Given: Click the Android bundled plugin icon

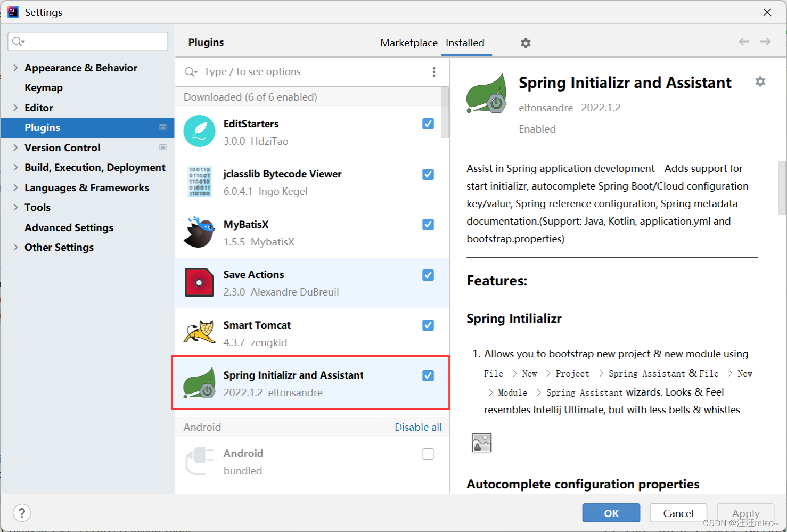Looking at the screenshot, I should tap(199, 461).
